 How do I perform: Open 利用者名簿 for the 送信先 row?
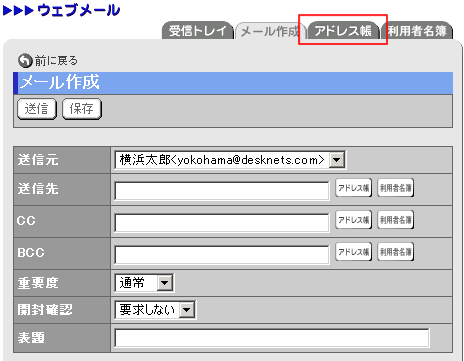[396, 188]
